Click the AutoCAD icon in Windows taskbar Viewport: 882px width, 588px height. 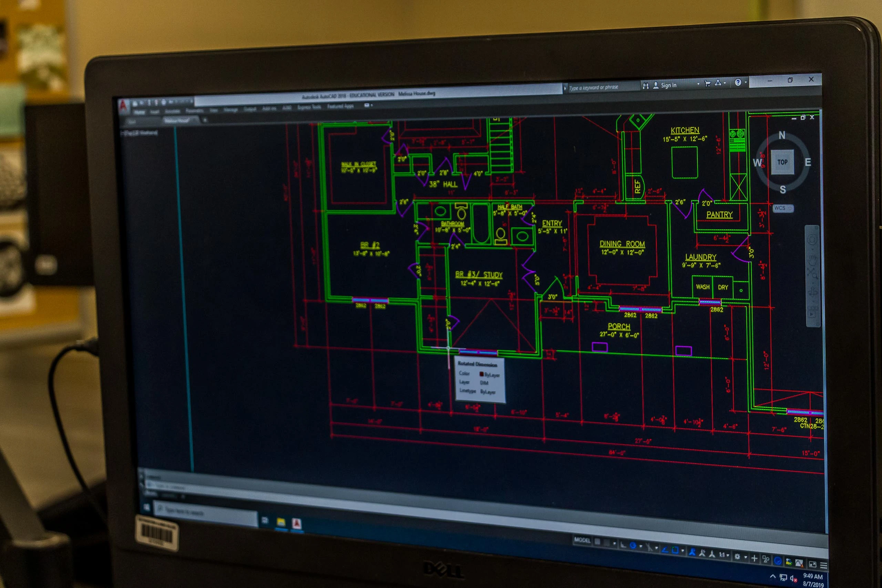[297, 524]
